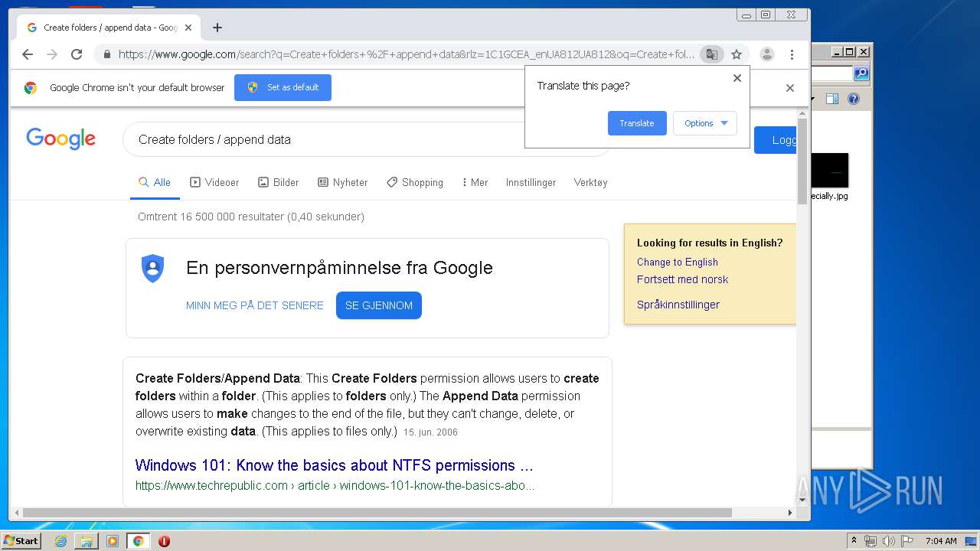Image resolution: width=980 pixels, height=551 pixels.
Task: Switch to the Videoer tab
Action: [214, 182]
